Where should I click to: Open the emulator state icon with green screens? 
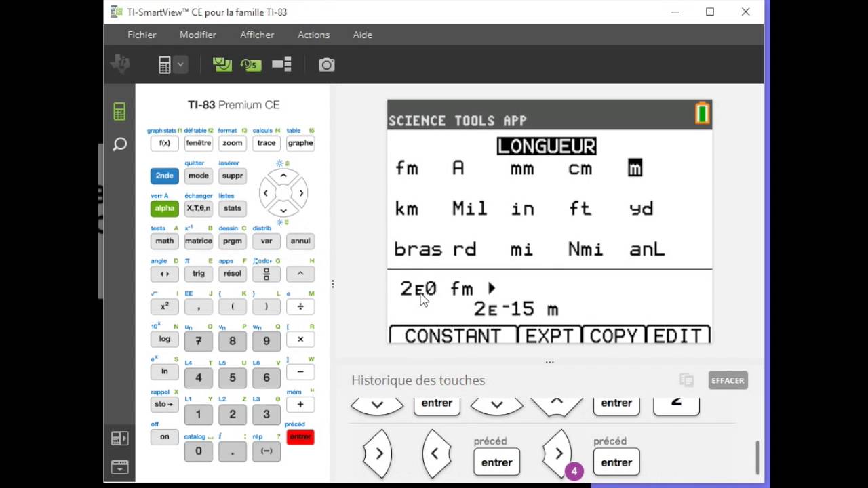[x=222, y=64]
